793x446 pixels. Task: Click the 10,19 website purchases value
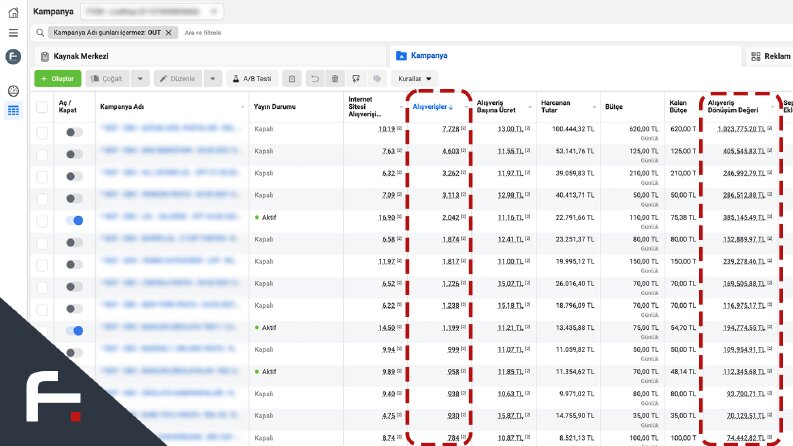point(386,129)
